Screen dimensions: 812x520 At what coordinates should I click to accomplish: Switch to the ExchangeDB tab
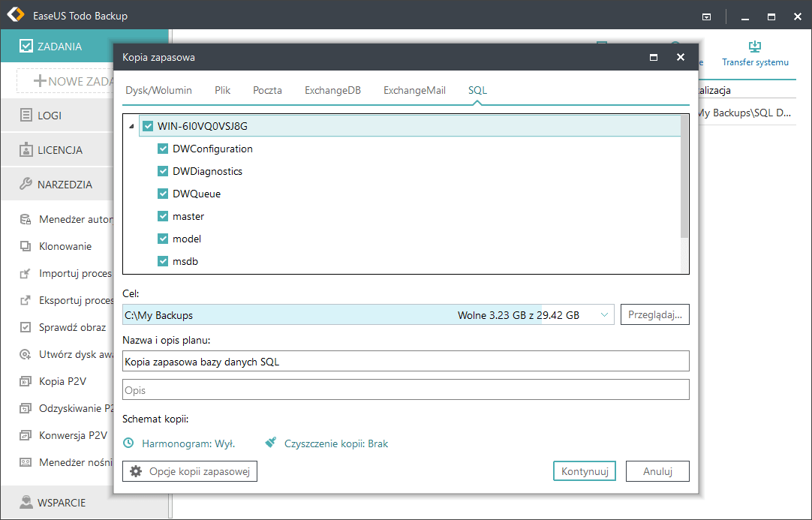tap(332, 90)
